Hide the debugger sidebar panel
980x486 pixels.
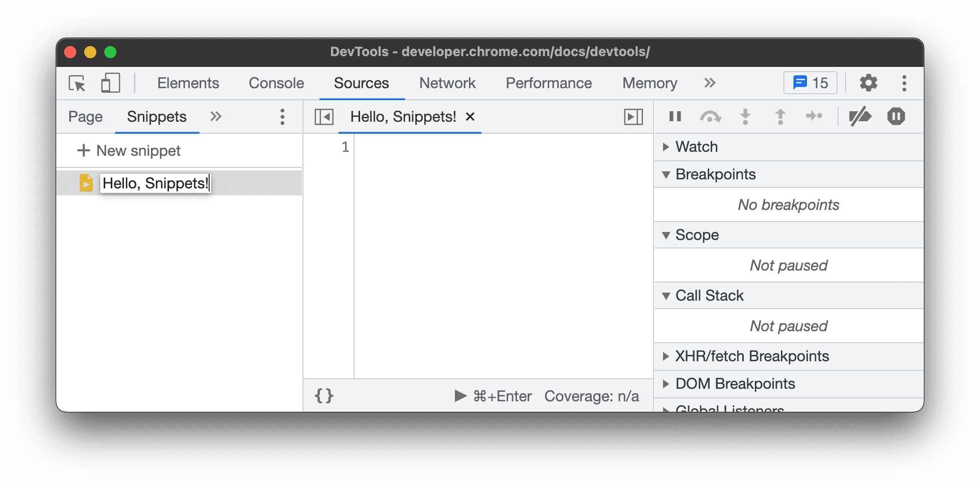[633, 116]
